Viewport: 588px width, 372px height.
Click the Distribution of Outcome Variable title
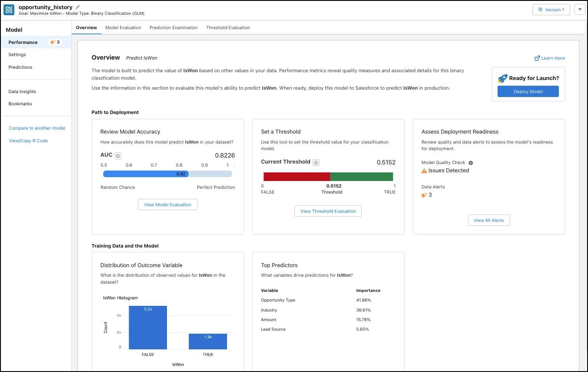141,265
